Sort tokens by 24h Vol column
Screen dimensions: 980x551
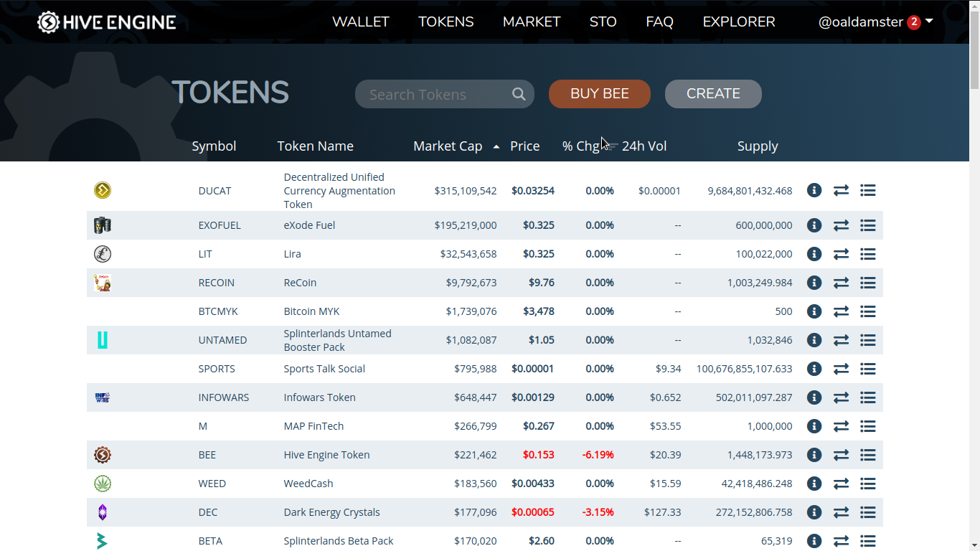click(x=644, y=146)
